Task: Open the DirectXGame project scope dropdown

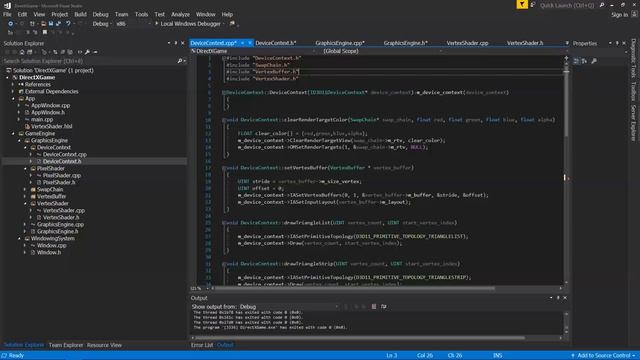Action: (253, 51)
